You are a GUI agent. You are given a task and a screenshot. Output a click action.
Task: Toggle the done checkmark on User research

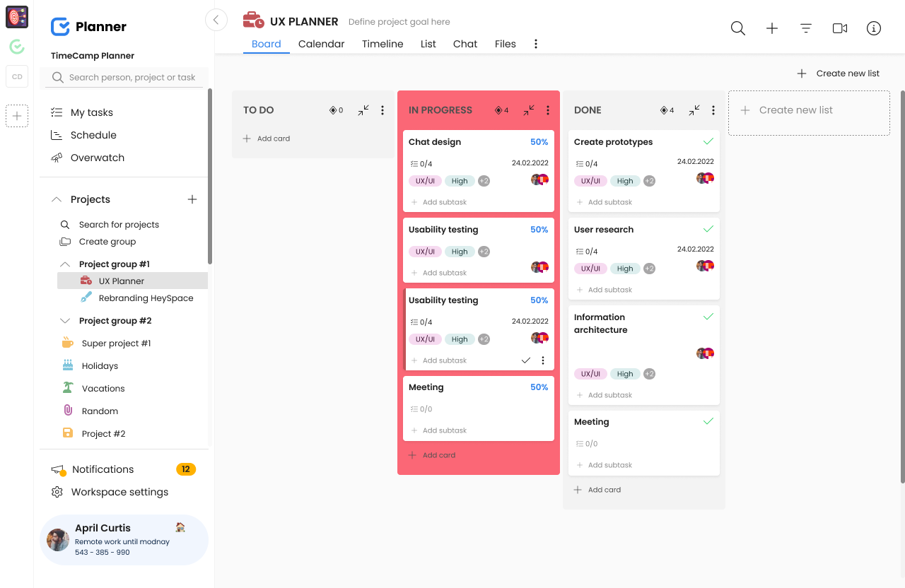[708, 229]
